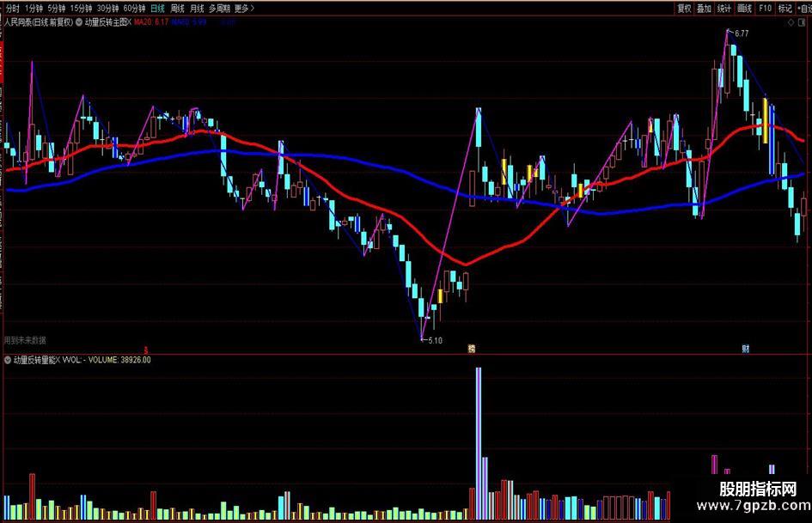This screenshot has height=523, width=812.
Task: Click the MA20 value label
Action: [151, 22]
